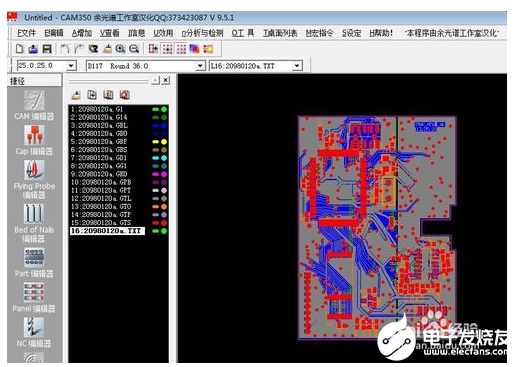
Task: Click orange flash color dot of layer 13
Action: (x=164, y=207)
